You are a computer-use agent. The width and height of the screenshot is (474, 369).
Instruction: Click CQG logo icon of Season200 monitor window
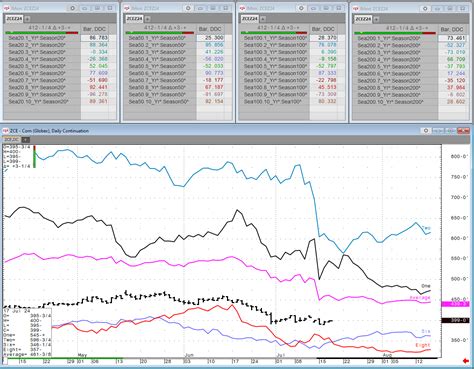[x=356, y=9]
